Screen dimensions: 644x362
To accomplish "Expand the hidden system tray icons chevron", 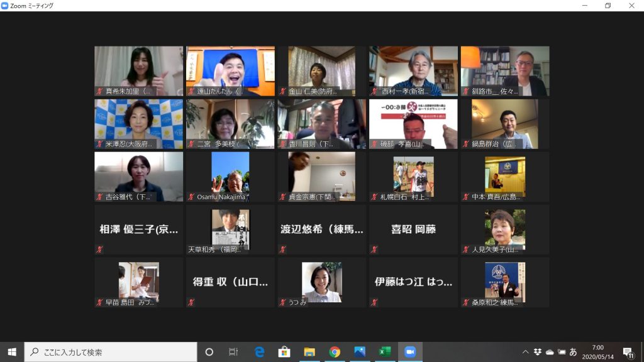I will tap(526, 352).
